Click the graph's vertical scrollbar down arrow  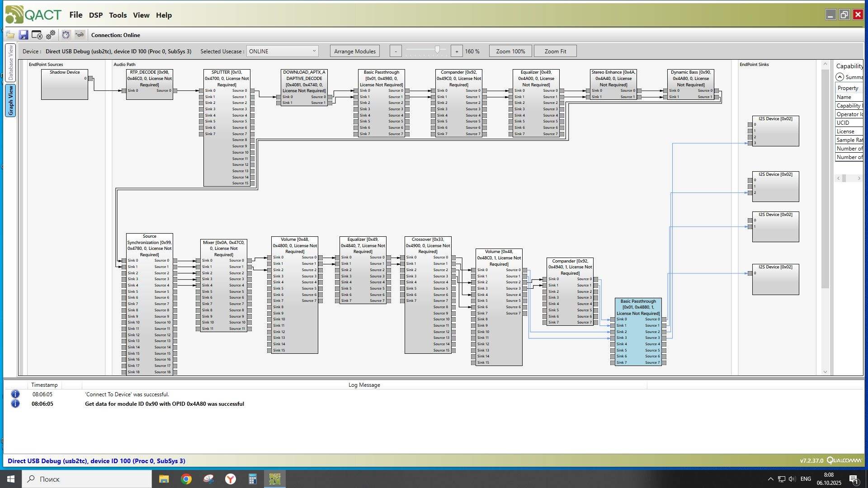tap(825, 372)
